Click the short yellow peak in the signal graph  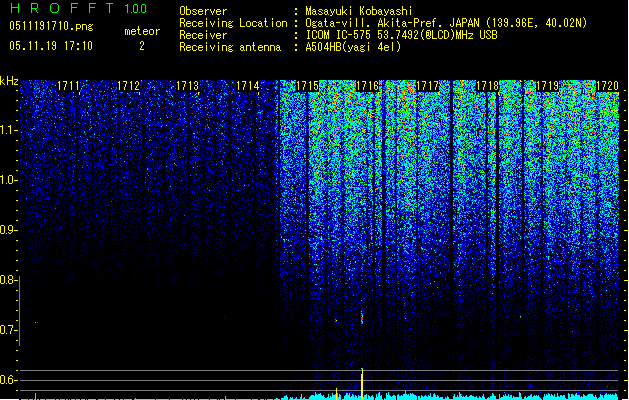(337, 394)
